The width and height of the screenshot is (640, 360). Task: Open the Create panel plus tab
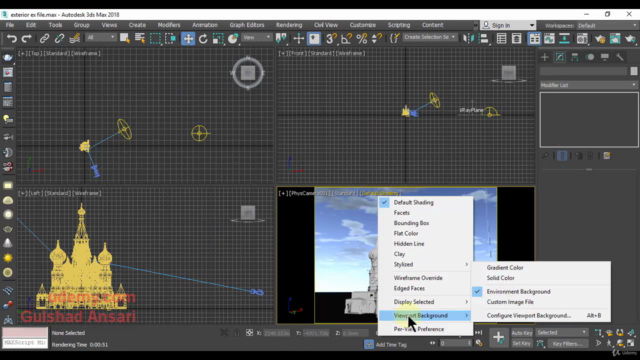pyautogui.click(x=545, y=57)
